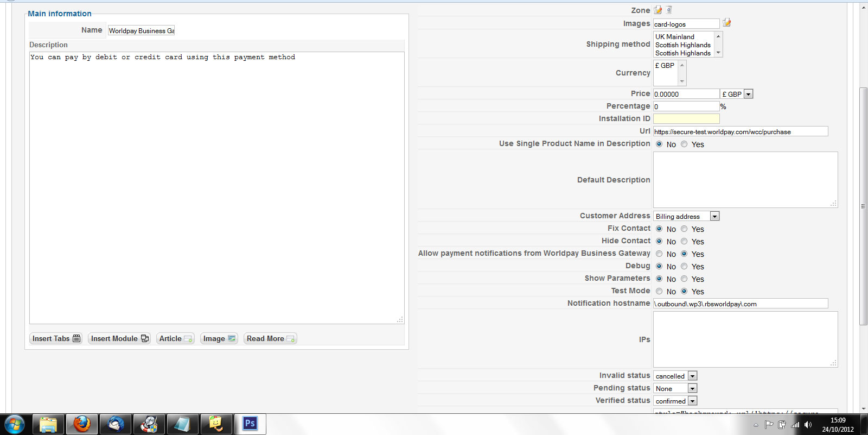
Task: Click the page scrollbar up arrow
Action: point(863,8)
